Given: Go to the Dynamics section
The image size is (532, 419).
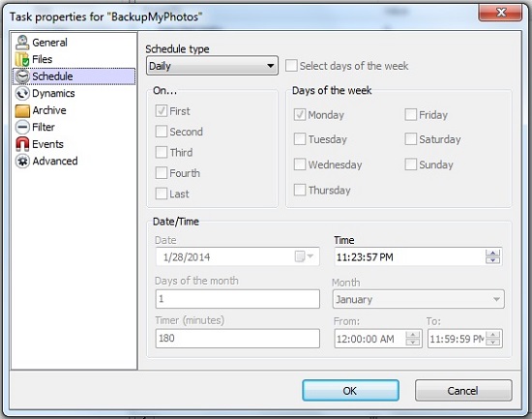Looking at the screenshot, I should pos(53,93).
